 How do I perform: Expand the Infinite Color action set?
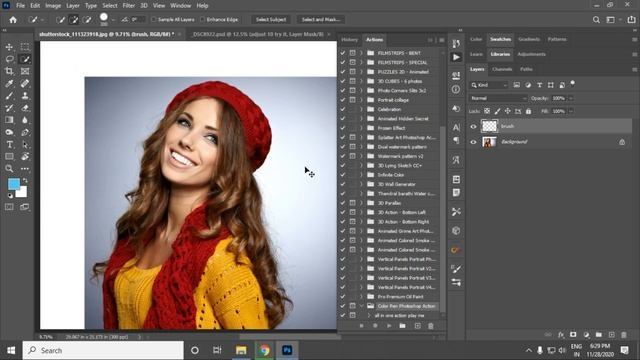(x=361, y=175)
